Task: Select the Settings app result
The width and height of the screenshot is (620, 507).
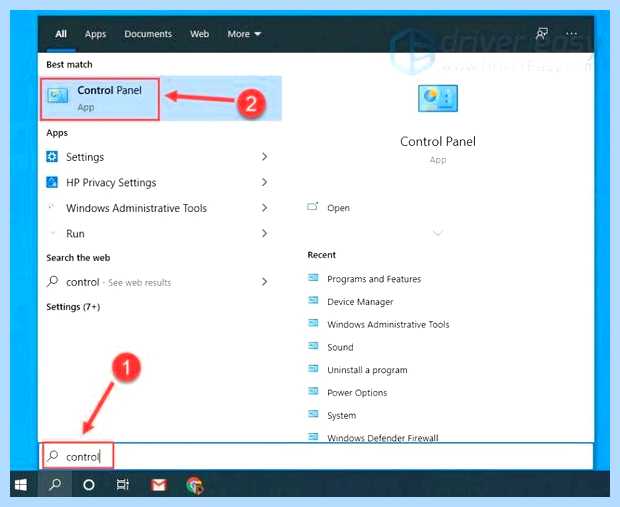Action: [158, 157]
